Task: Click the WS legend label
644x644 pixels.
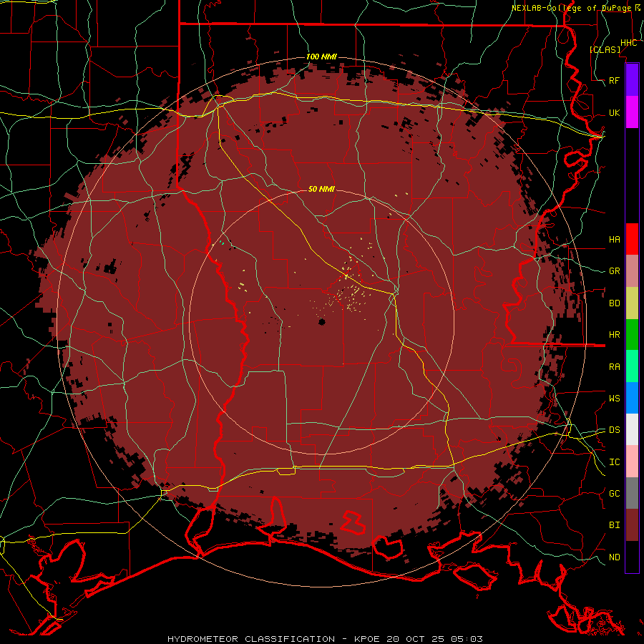Action: click(x=615, y=399)
